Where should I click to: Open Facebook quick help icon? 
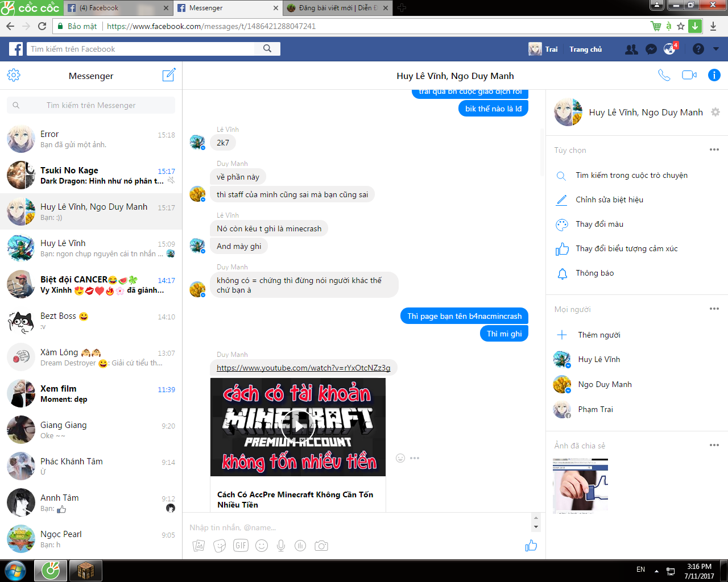(698, 49)
